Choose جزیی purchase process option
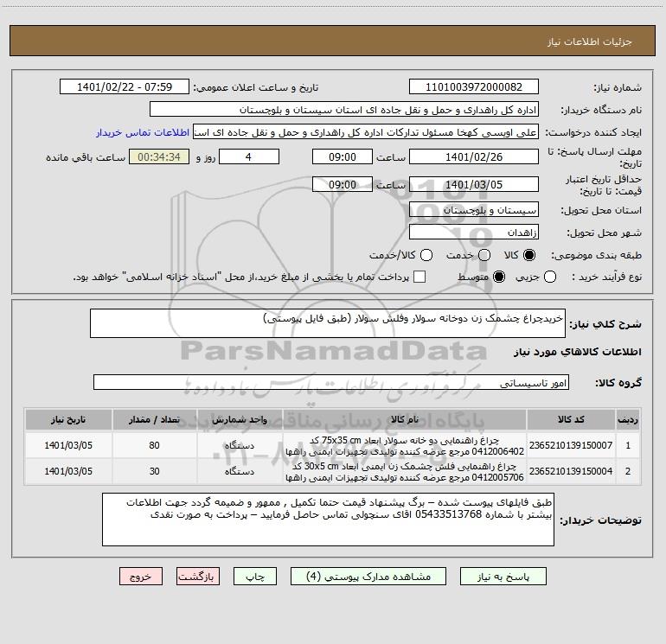 click(x=550, y=277)
